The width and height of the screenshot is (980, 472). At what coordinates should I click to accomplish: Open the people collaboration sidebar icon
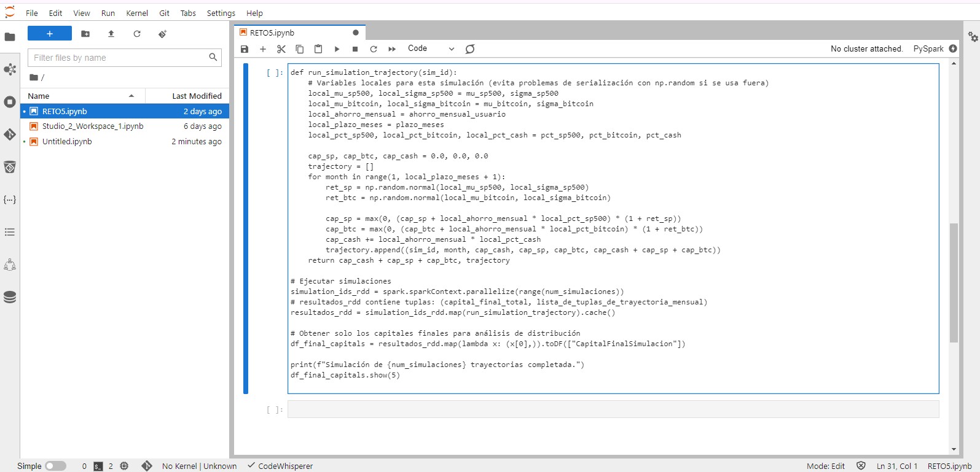click(x=10, y=265)
